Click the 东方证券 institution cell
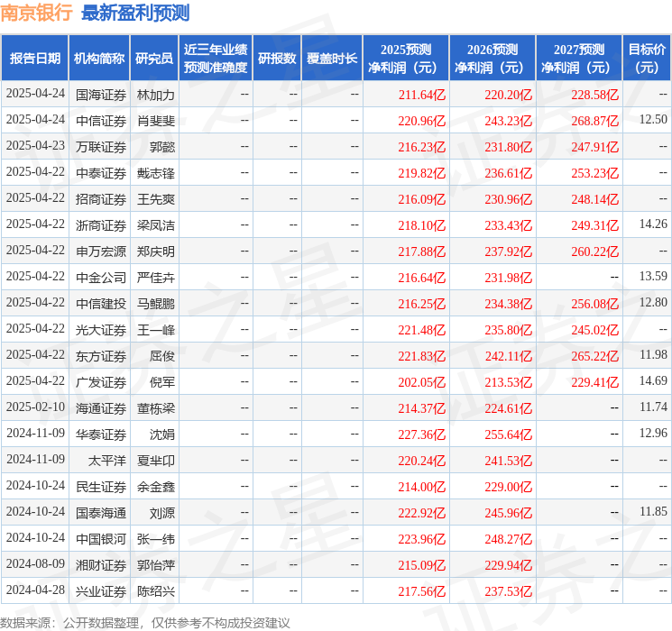 (x=101, y=356)
